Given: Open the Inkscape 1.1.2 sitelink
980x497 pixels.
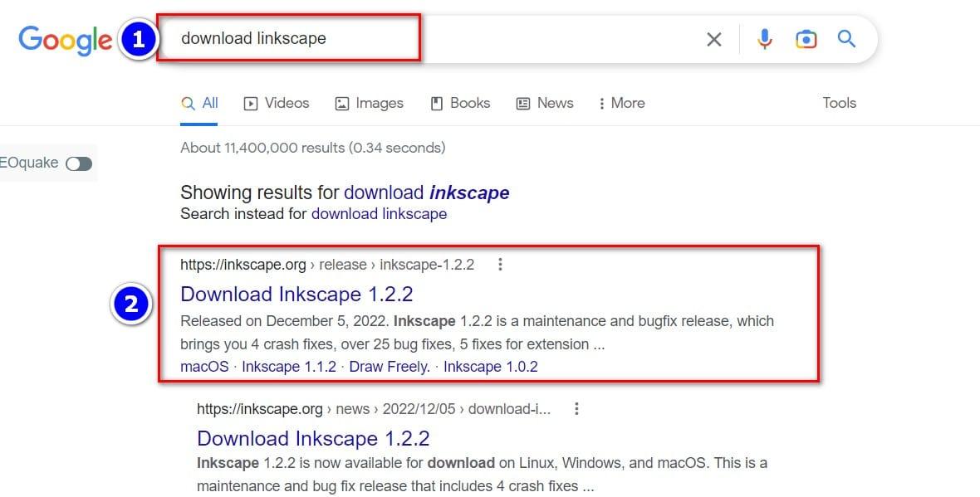Looking at the screenshot, I should coord(289,367).
